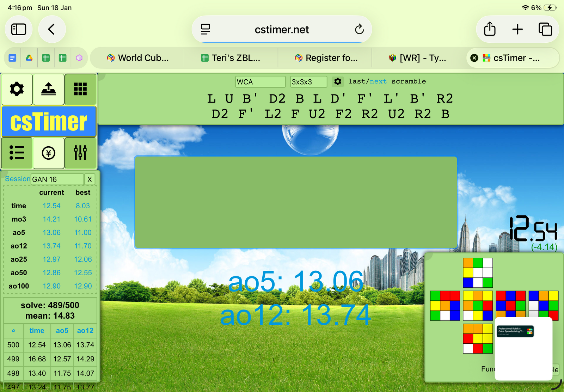Image resolution: width=564 pixels, height=392 pixels.
Task: Go back in Safari
Action: pyautogui.click(x=52, y=29)
